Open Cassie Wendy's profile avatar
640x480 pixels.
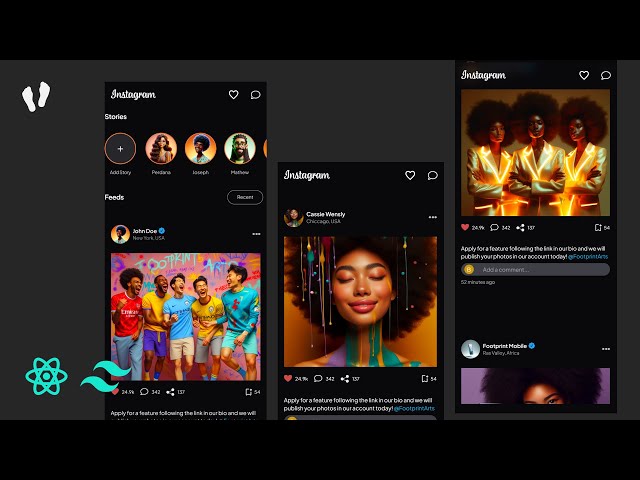click(x=293, y=218)
